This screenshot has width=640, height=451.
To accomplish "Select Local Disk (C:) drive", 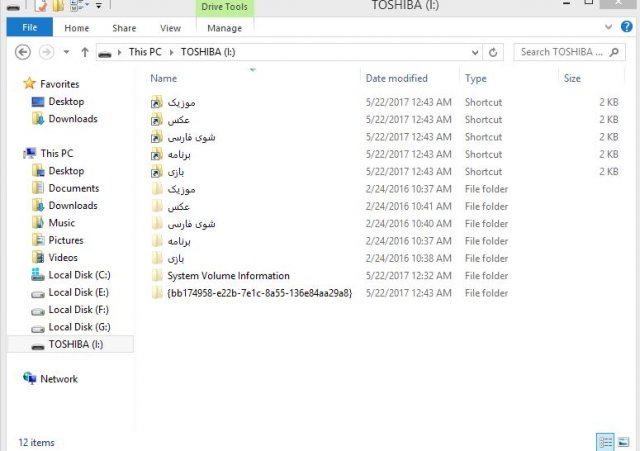I will [79, 275].
